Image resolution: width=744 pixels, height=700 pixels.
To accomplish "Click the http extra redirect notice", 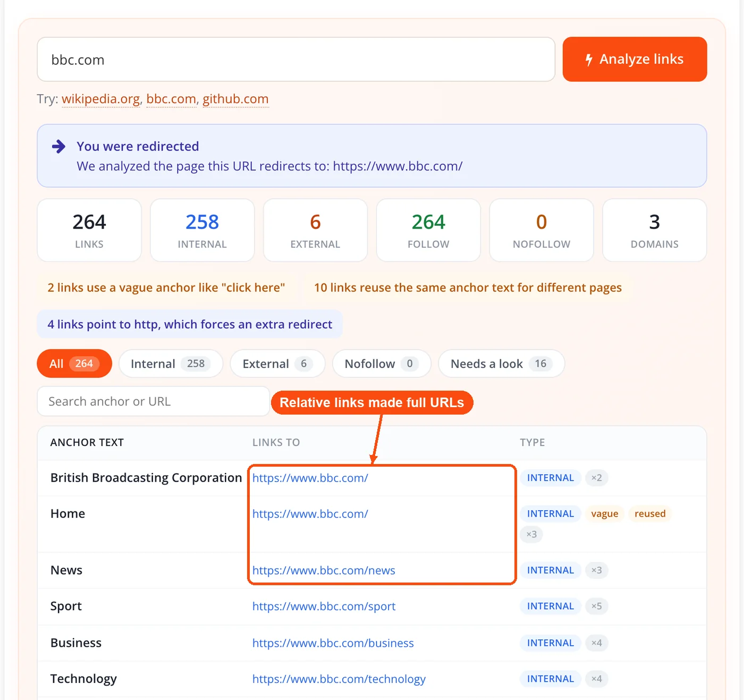I will point(190,324).
